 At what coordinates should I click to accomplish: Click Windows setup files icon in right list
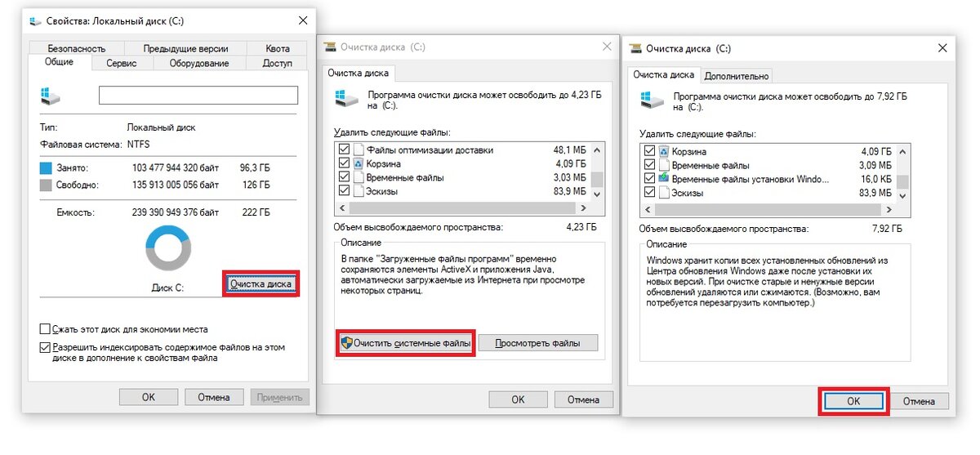coord(664,179)
